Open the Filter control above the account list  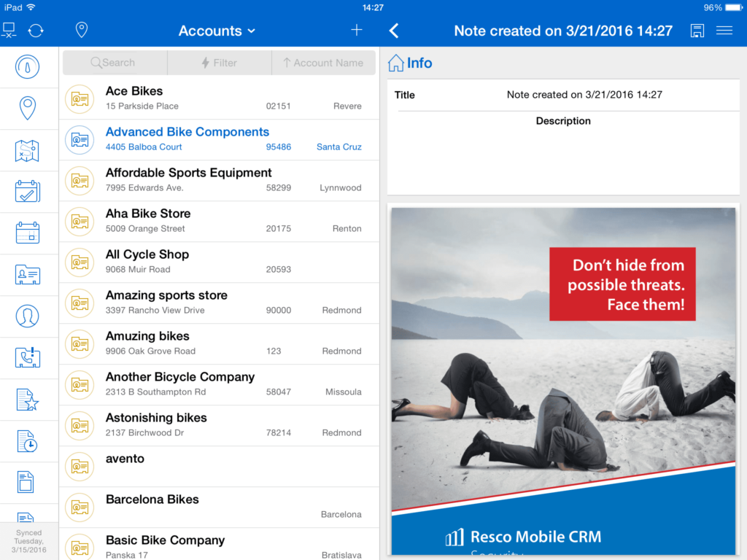pyautogui.click(x=219, y=63)
